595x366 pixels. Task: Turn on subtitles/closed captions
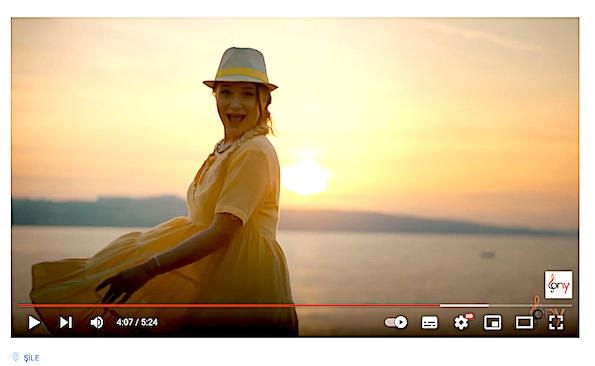430,323
